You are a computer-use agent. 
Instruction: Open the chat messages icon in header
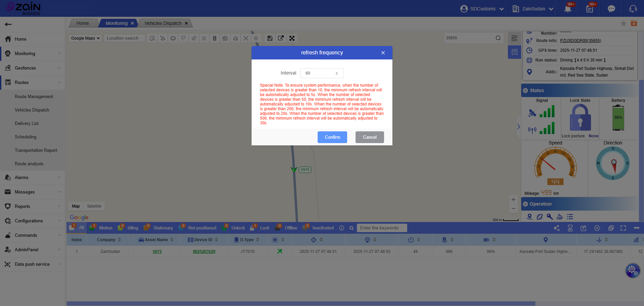(611, 9)
